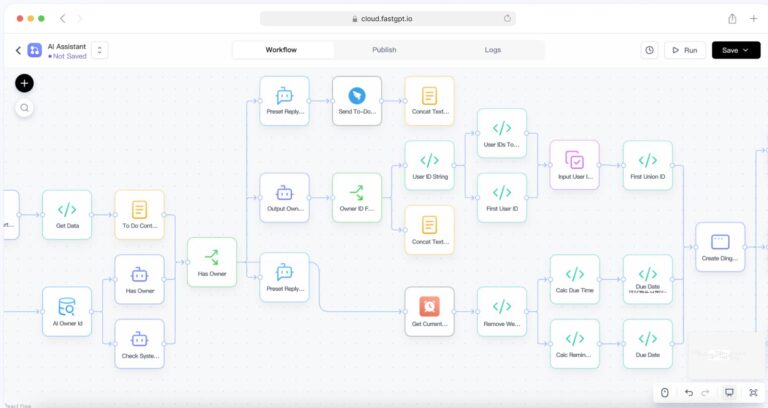This screenshot has width=768, height=408.
Task: Select the First User ID code node
Action: coord(502,197)
